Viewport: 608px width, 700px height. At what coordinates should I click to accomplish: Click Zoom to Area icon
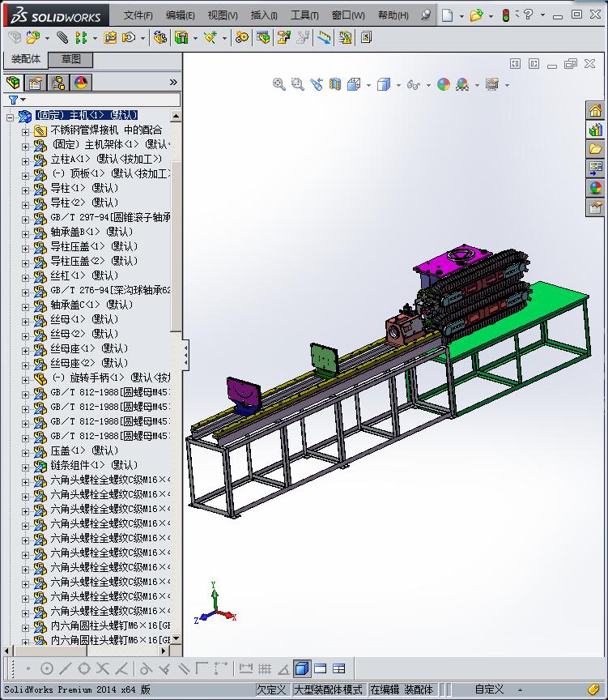pos(298,84)
